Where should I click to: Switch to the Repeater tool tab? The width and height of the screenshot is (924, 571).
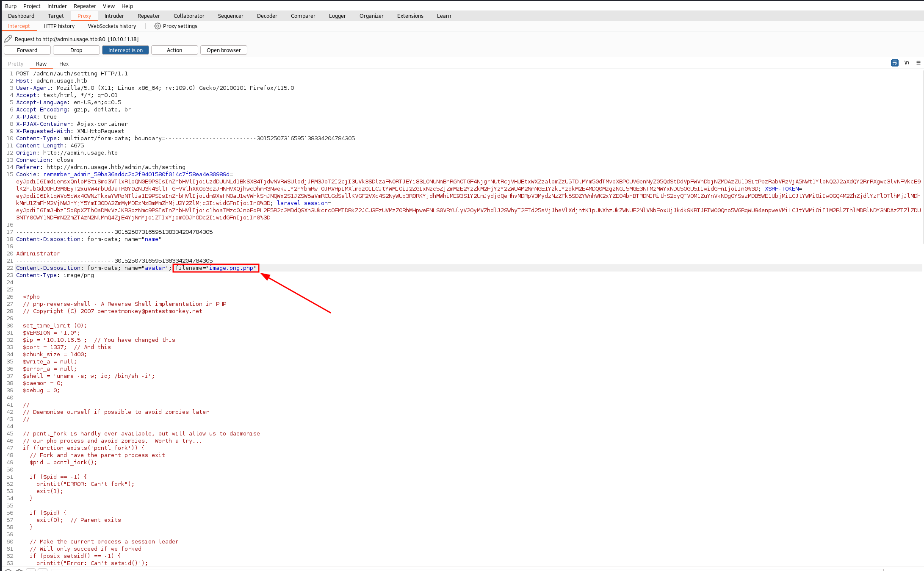(x=149, y=16)
